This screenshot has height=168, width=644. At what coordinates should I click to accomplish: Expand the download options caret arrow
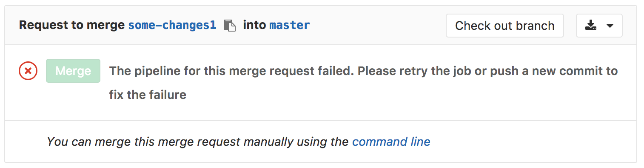pyautogui.click(x=610, y=26)
